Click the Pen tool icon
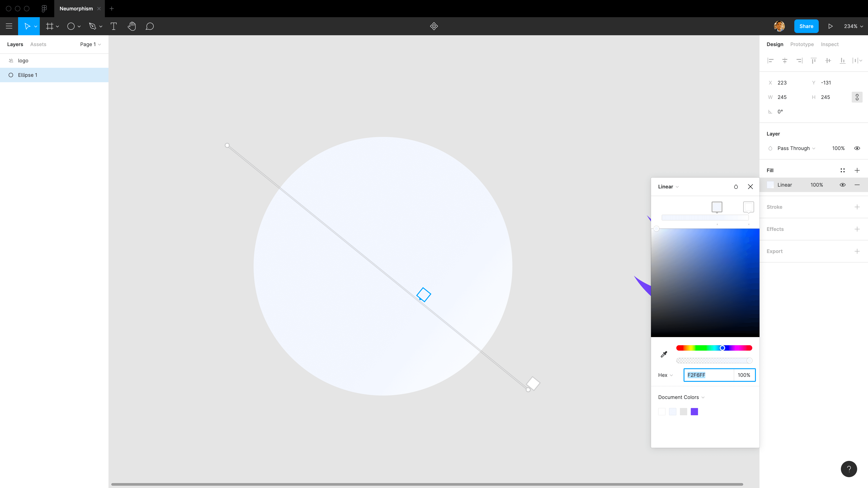 [92, 26]
